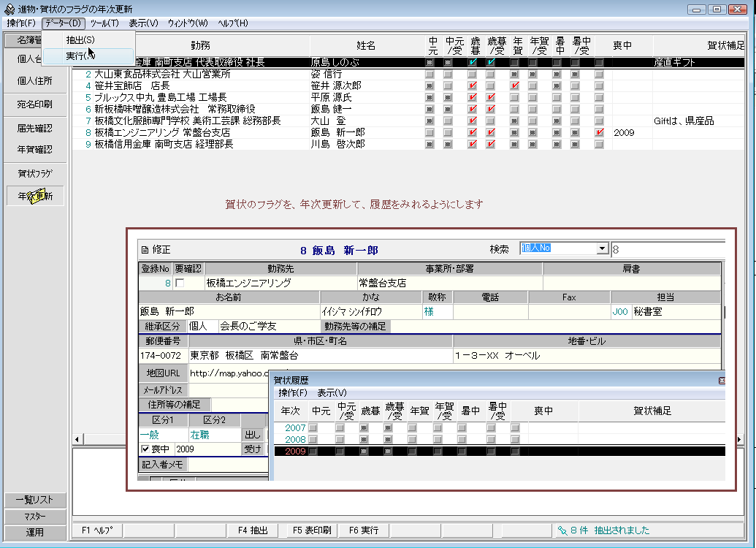Screen dimensions: 756x548
Task: Click the 秘書室 value in 担当 field
Action: point(647,311)
